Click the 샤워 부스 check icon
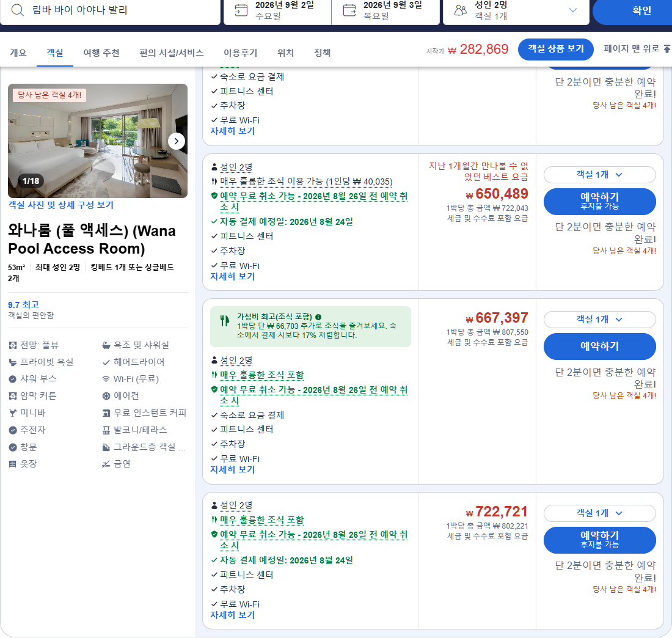The image size is (672, 638). [x=13, y=379]
